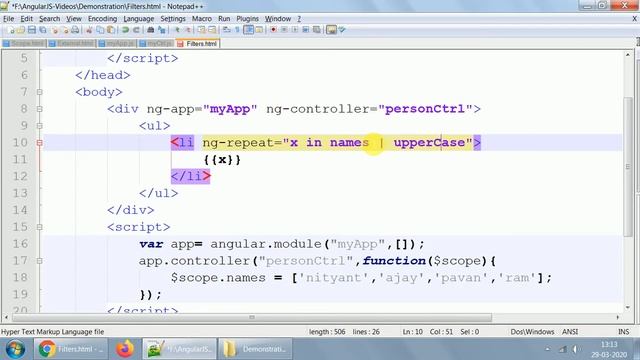Toggle the highlighted indent guide button
Viewport: 640px width, 360px height.
click(x=248, y=30)
